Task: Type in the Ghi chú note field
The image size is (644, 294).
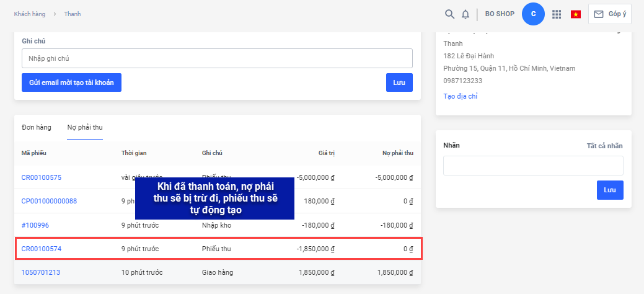Action: point(217,58)
